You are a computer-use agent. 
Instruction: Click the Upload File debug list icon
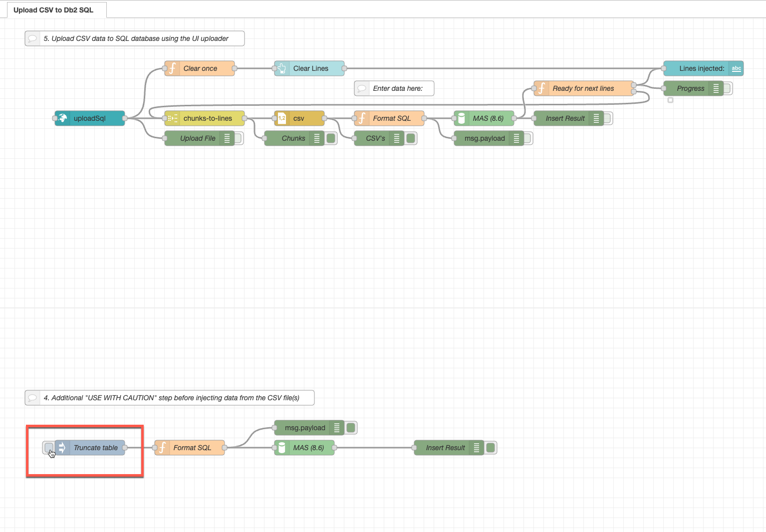click(x=227, y=138)
